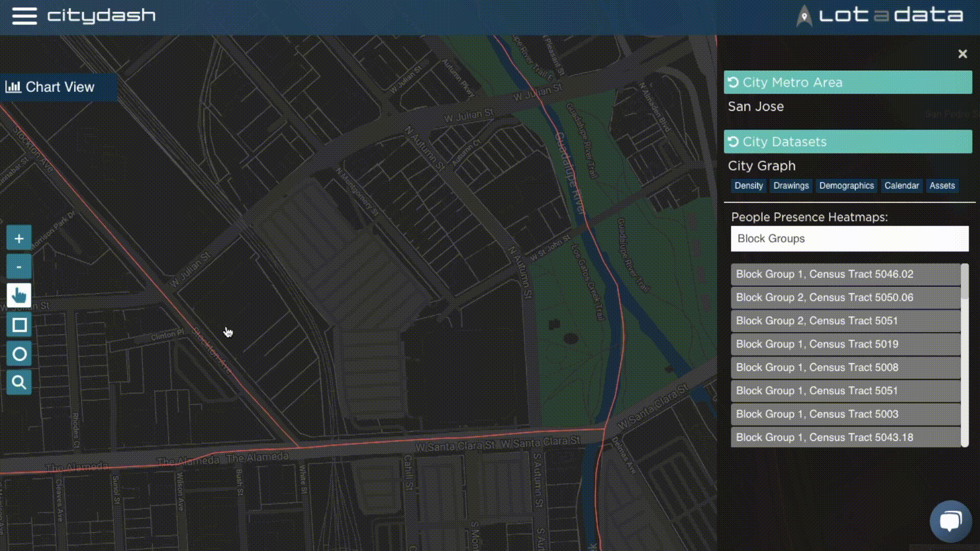Open the Block Groups heatmap dropdown

849,239
